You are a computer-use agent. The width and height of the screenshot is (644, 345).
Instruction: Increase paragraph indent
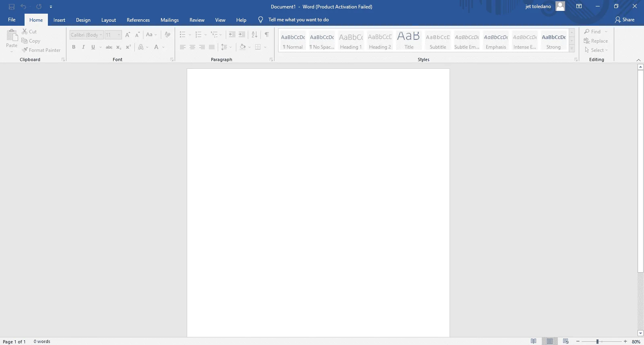(242, 35)
